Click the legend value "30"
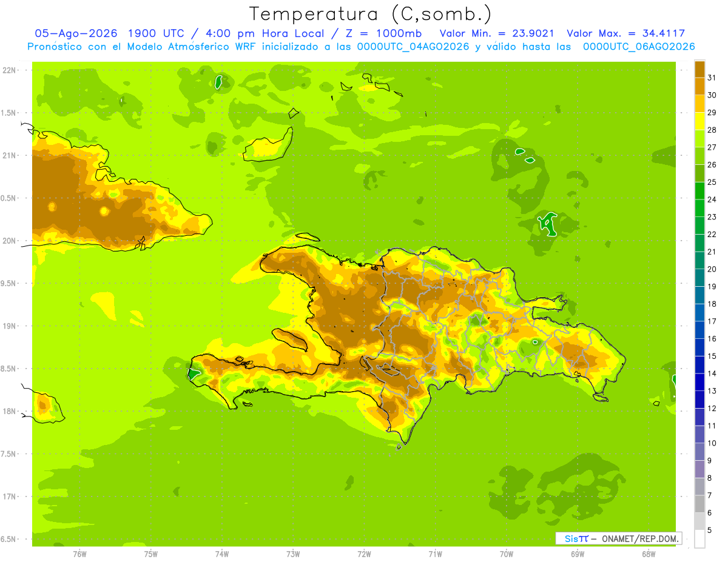This screenshot has width=728, height=562. (712, 95)
